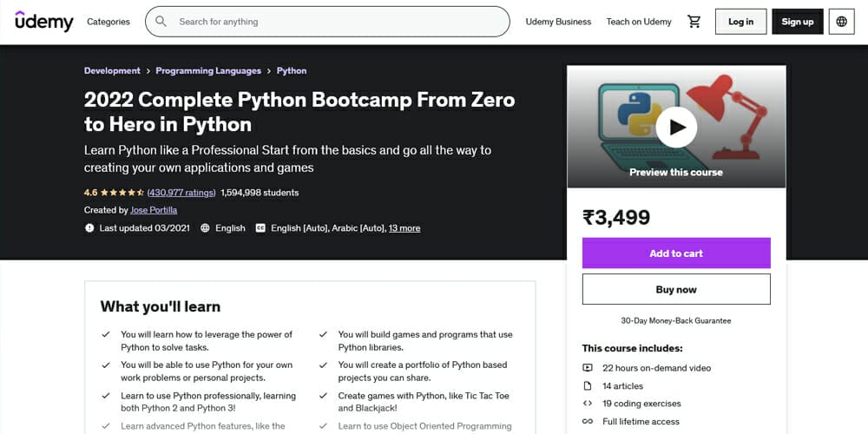Click the search magnifier icon
This screenshot has height=434, width=868.
(161, 22)
